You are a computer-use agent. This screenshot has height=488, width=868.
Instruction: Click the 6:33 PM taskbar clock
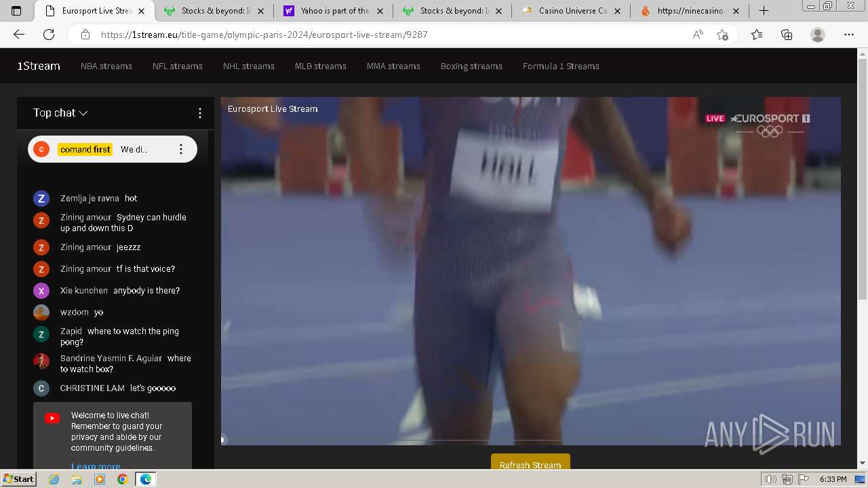point(833,479)
